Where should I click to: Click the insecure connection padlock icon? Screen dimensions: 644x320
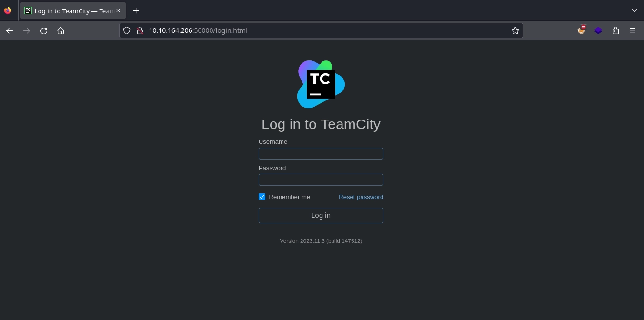pyautogui.click(x=140, y=30)
